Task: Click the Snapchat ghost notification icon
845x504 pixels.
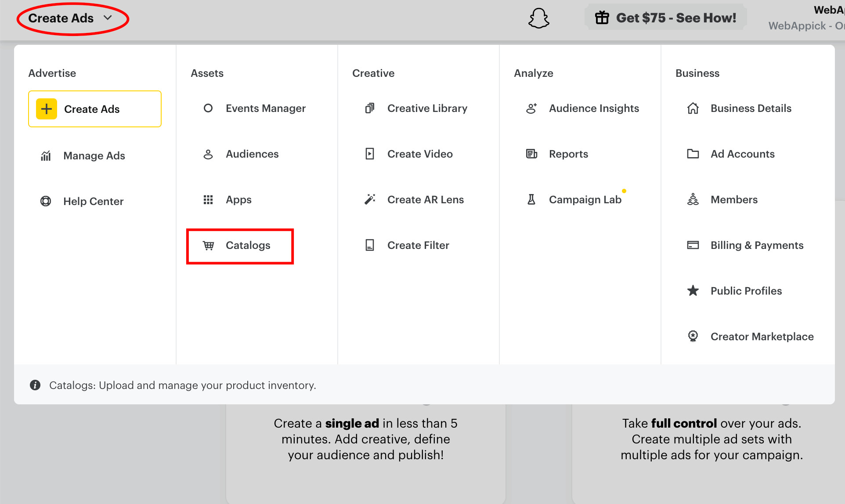Action: pyautogui.click(x=538, y=18)
